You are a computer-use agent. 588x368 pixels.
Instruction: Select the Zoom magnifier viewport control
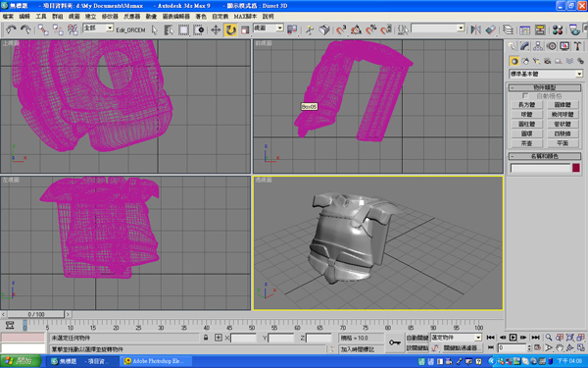click(549, 338)
